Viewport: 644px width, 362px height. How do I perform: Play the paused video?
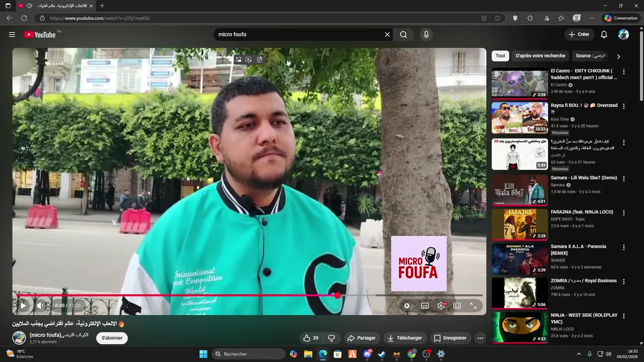click(x=23, y=306)
